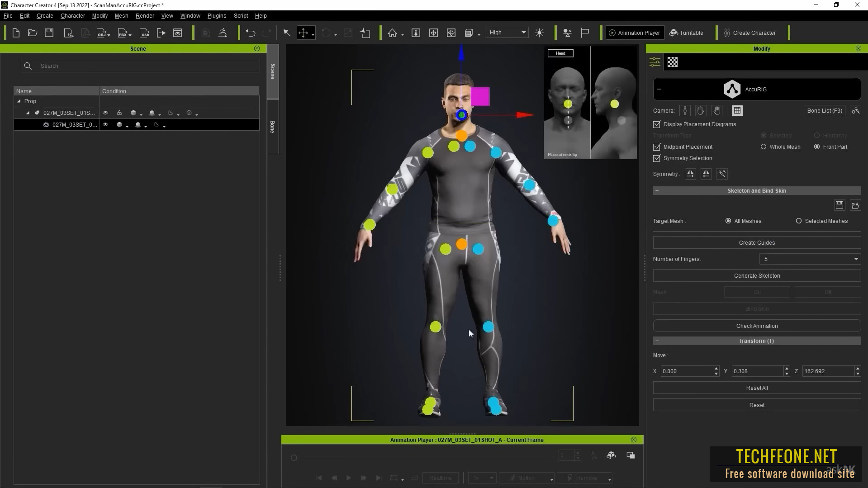Switch to the checkerboard material tab
The image size is (868, 488).
673,62
